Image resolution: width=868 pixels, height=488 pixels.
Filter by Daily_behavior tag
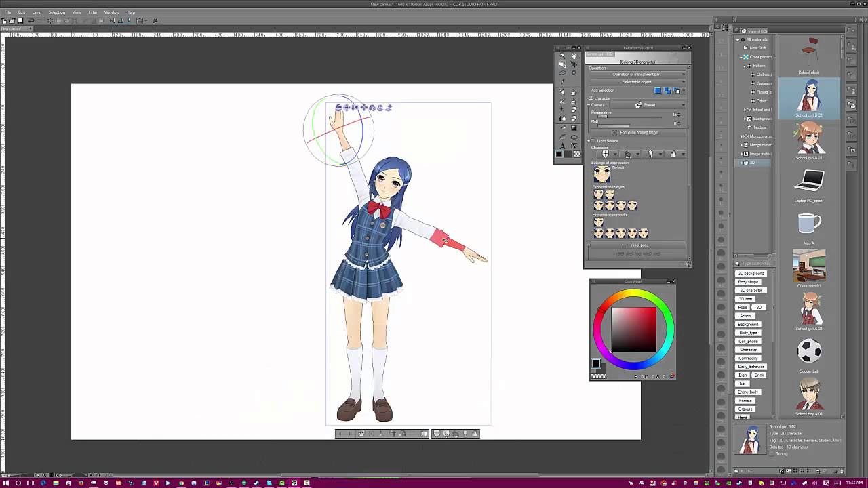tap(751, 367)
